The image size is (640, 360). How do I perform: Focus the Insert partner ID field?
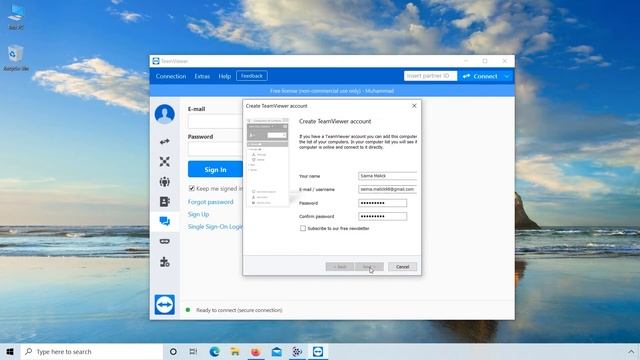point(430,76)
